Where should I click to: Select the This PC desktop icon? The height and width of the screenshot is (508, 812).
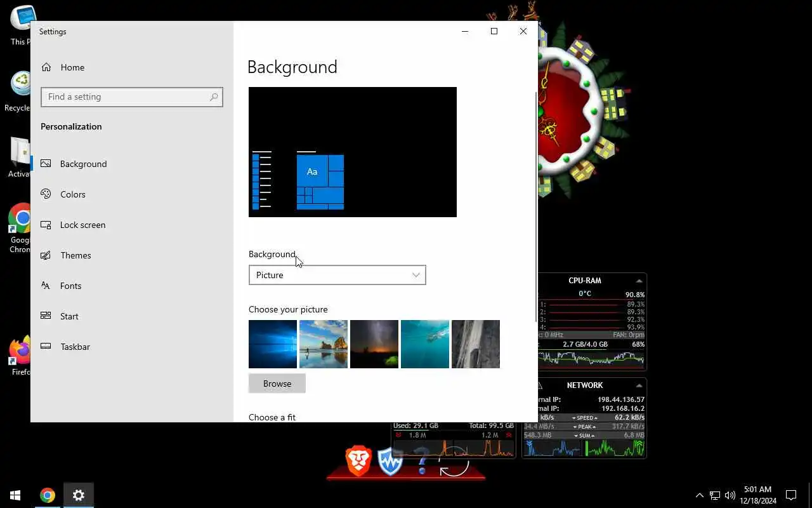pyautogui.click(x=19, y=25)
